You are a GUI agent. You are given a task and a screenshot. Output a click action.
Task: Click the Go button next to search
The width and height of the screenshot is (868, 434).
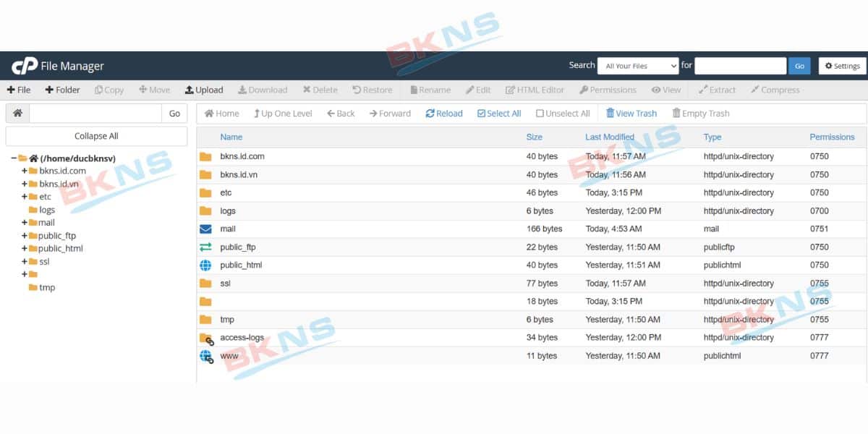coord(799,66)
